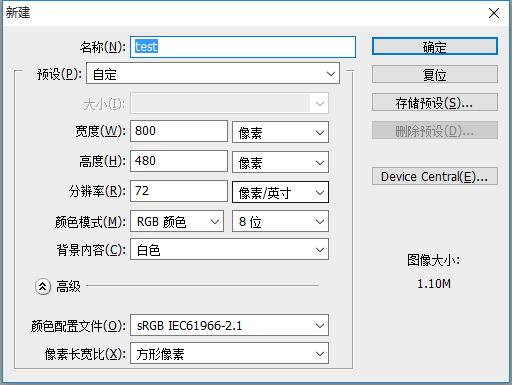The width and height of the screenshot is (512, 385).
Task: Open the resolution unit dropdown 像素/英寸
Action: coord(280,192)
